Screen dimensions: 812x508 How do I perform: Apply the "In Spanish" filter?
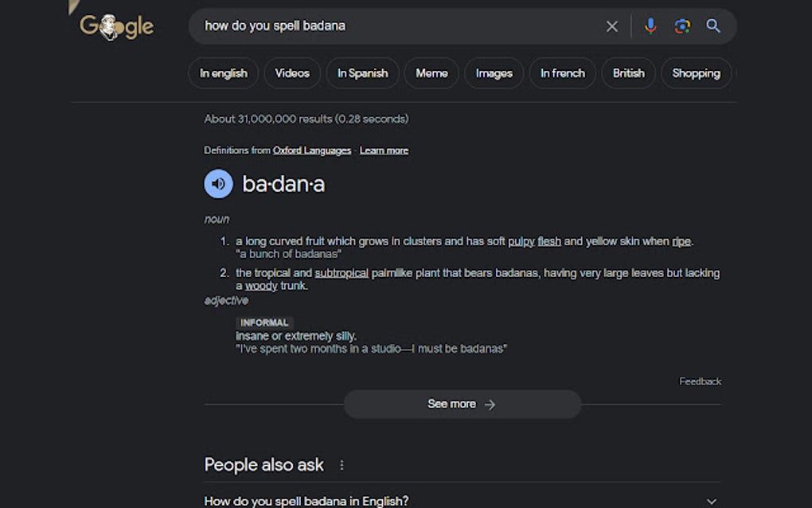click(362, 72)
